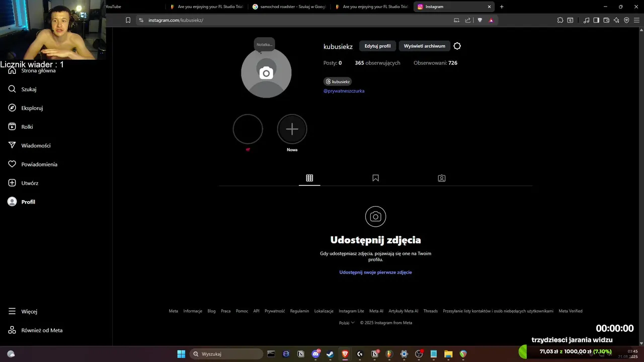Click the Notatka note bubble

(x=264, y=44)
